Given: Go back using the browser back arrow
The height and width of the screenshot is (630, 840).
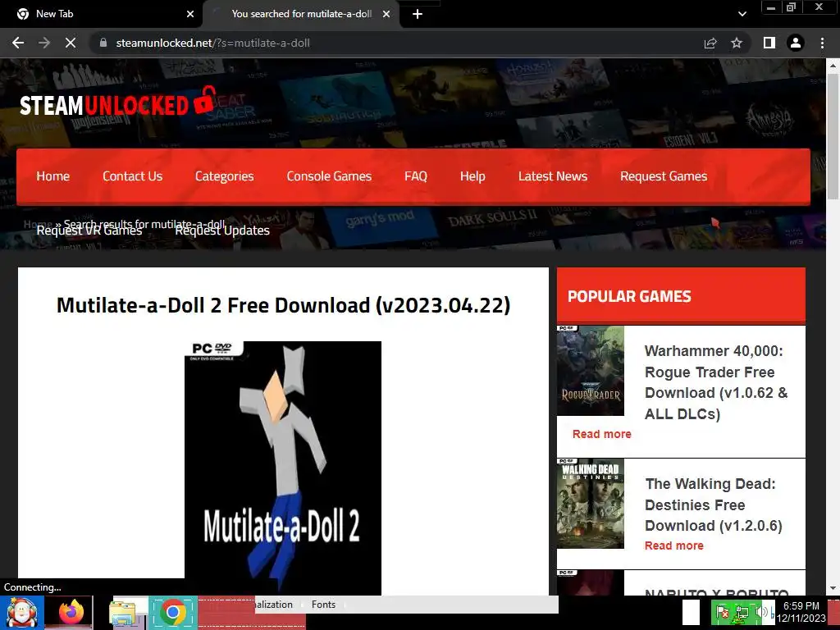Looking at the screenshot, I should (x=18, y=43).
